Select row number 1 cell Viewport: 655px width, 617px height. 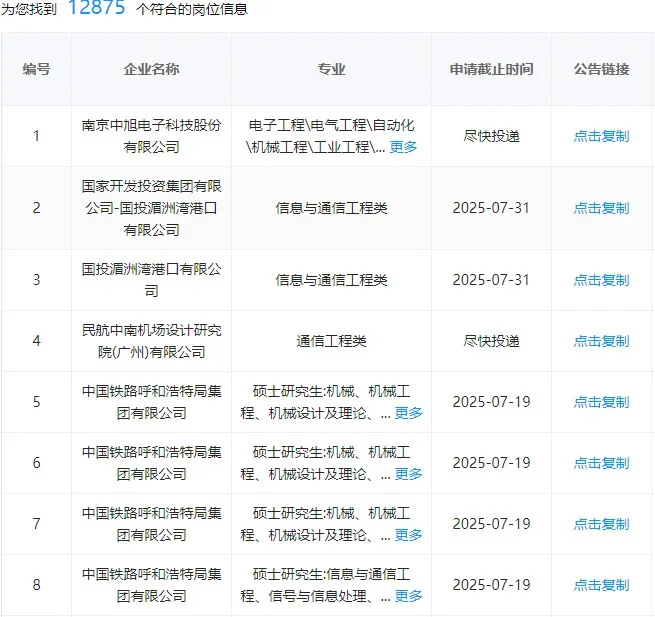36,136
